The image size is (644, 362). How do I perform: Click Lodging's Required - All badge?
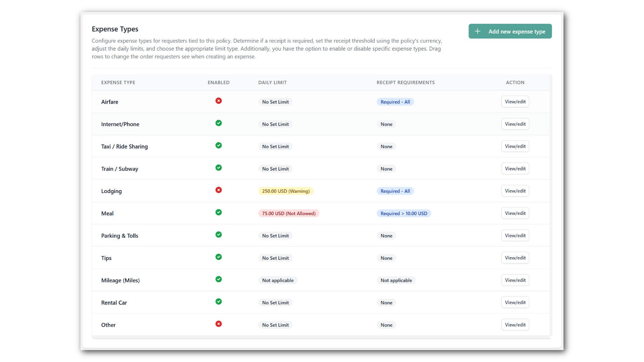point(395,191)
